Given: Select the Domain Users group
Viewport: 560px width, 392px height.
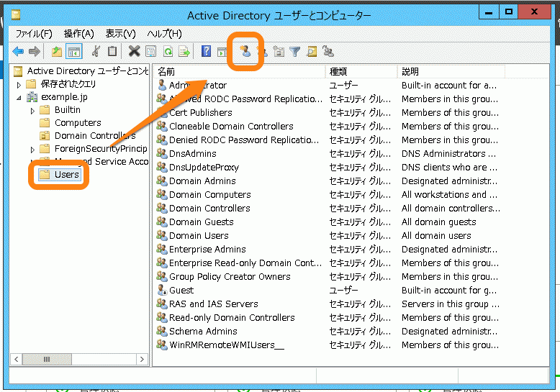Looking at the screenshot, I should click(199, 236).
